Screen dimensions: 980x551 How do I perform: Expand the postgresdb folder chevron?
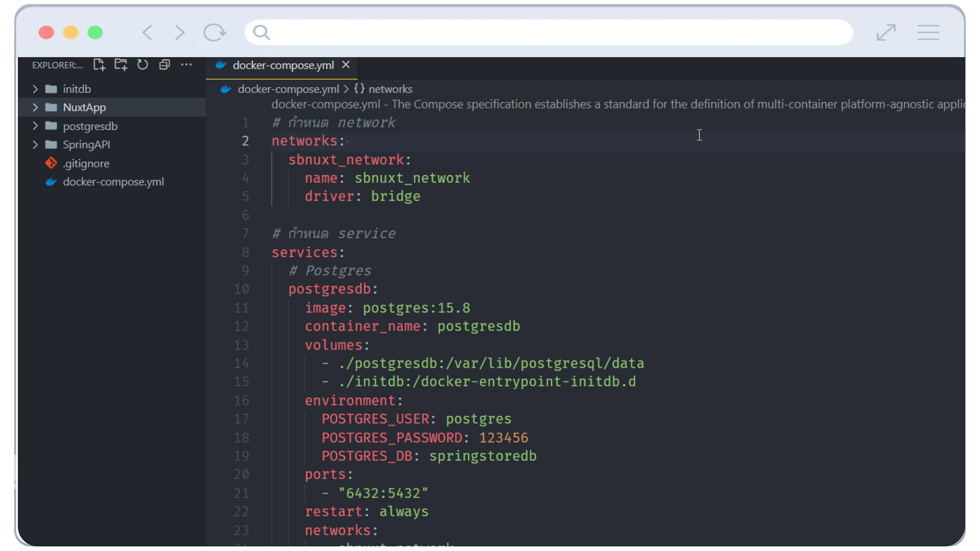pyautogui.click(x=35, y=126)
